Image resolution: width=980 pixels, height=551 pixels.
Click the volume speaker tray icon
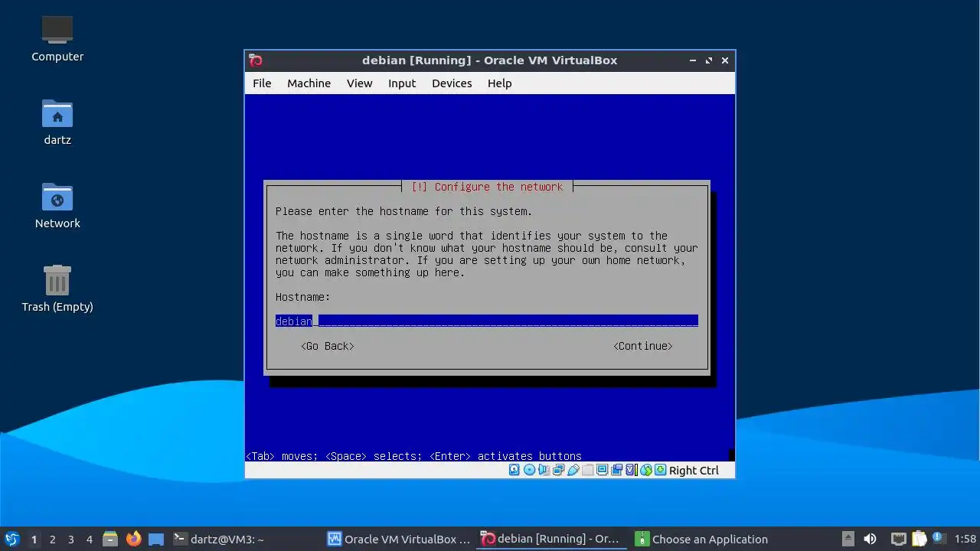(870, 539)
